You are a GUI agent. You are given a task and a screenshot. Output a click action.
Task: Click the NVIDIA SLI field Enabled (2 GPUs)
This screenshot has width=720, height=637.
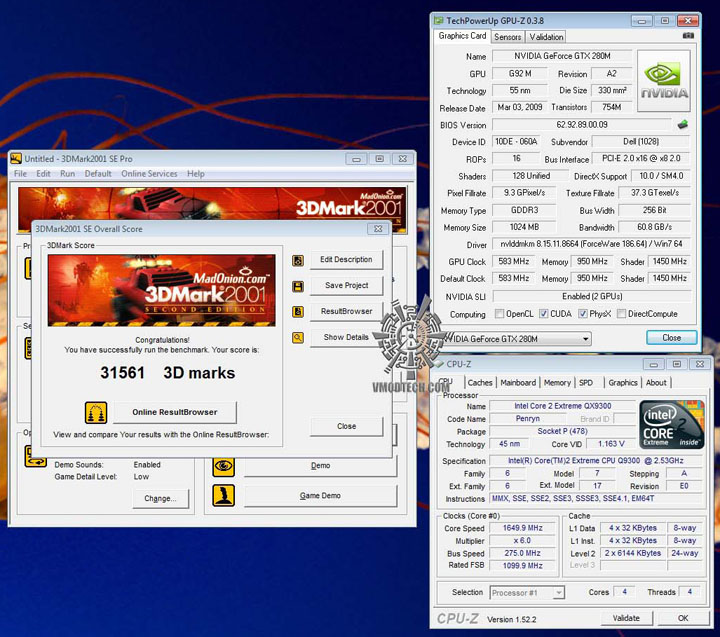592,296
